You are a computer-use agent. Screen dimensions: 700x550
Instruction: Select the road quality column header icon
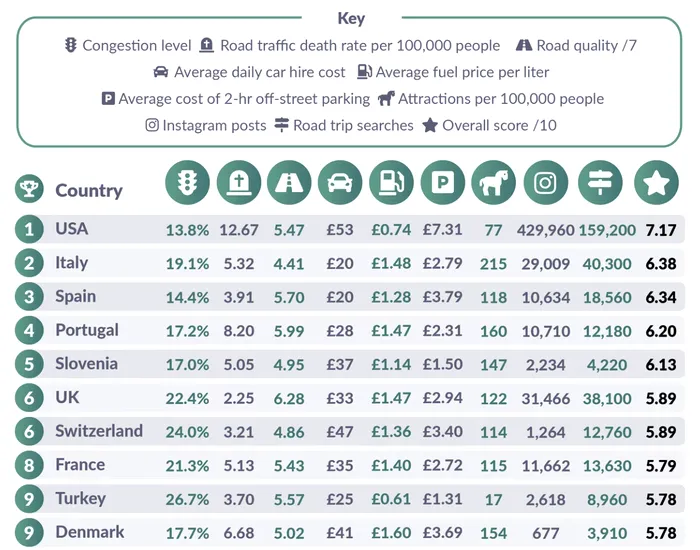pyautogui.click(x=290, y=184)
